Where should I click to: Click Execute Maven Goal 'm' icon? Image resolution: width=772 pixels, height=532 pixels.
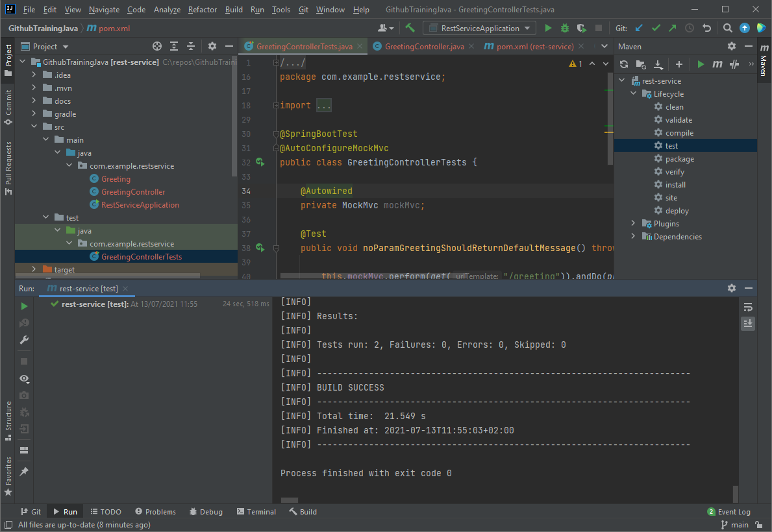click(x=717, y=64)
